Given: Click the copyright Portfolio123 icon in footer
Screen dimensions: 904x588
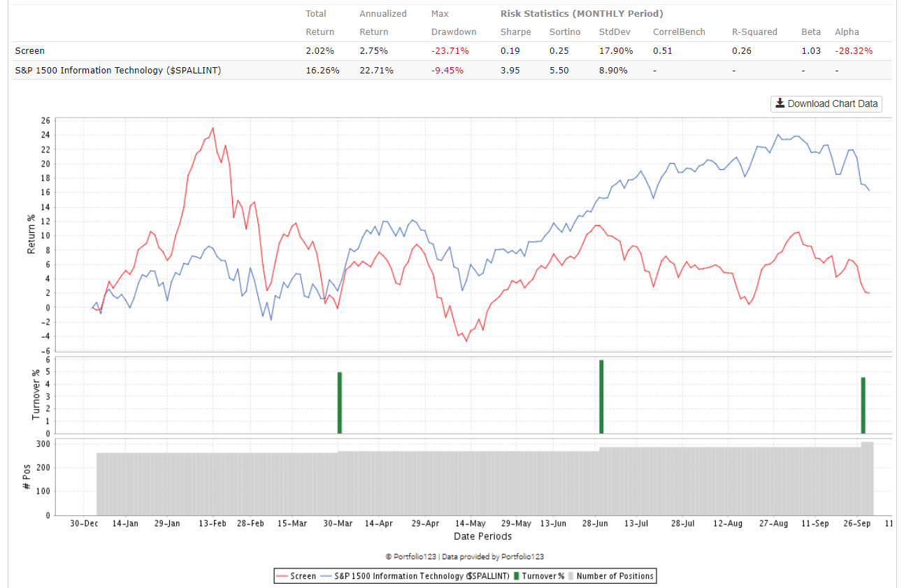Looking at the screenshot, I should point(387,557).
